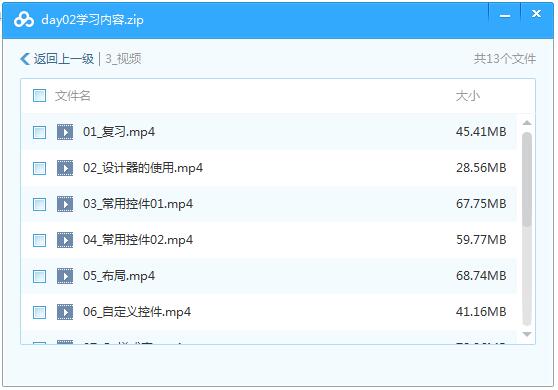Screen dimensions: 558x390
Task: Click video icon for 01_复习.mp4
Action: tap(65, 132)
